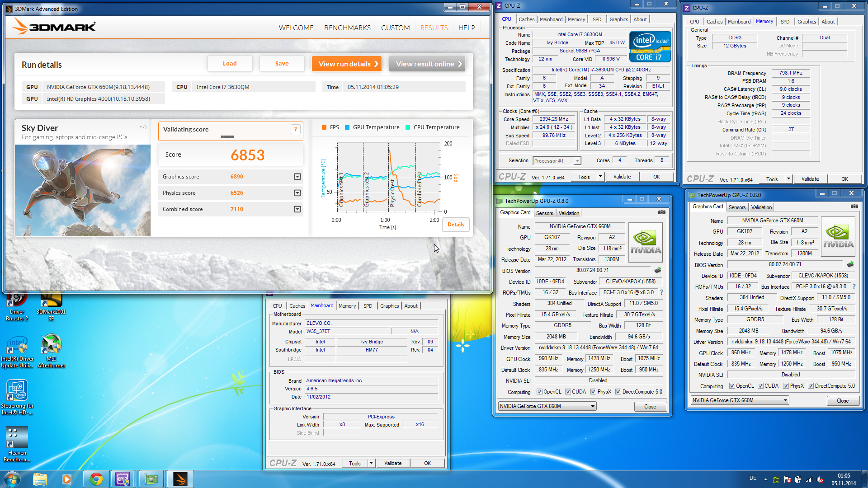Show hidden system tray icons arrow
This screenshot has width=868, height=488.
tap(765, 479)
